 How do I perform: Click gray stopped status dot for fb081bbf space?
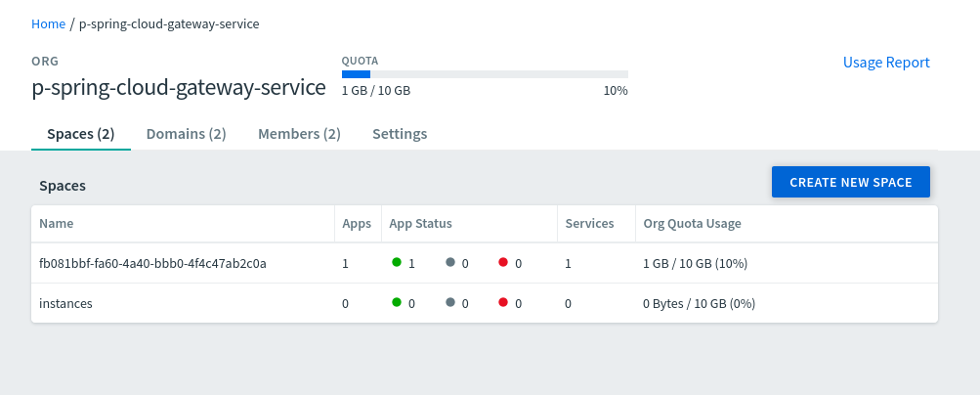click(450, 262)
